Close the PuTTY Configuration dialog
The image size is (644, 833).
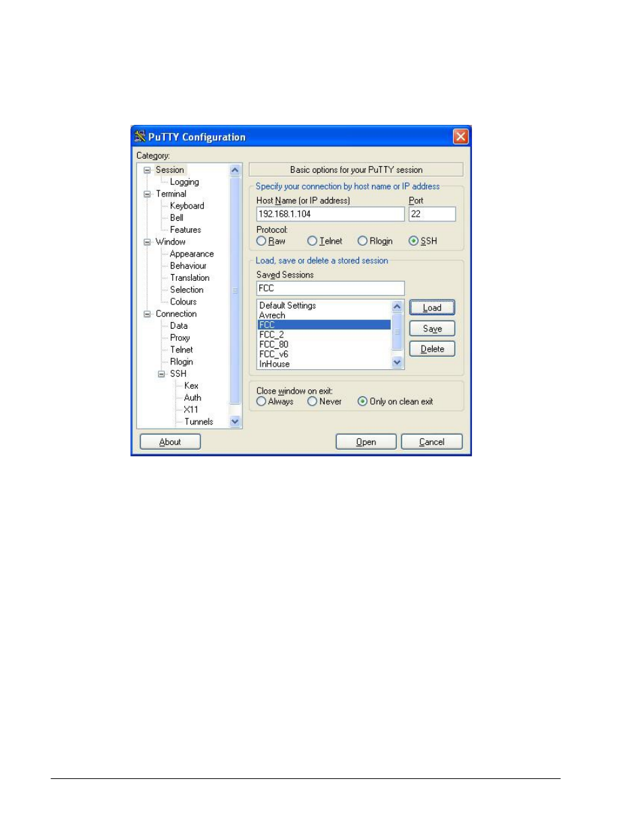tap(460, 136)
